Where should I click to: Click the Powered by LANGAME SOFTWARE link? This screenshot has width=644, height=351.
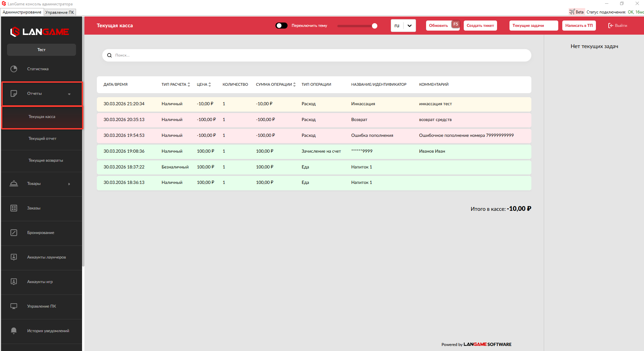coord(476,345)
